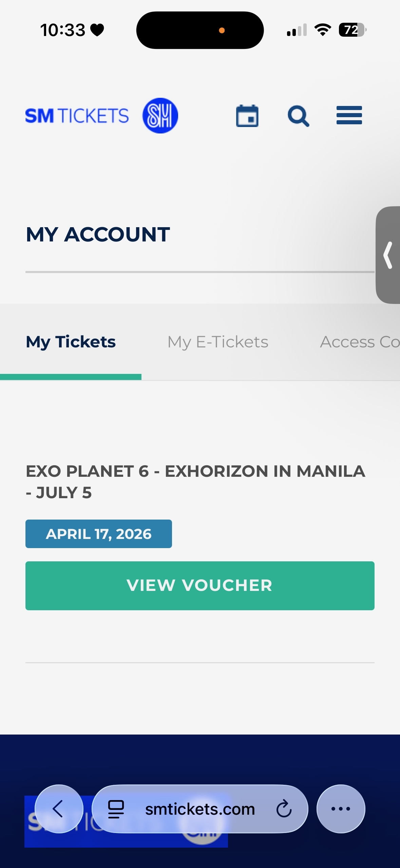
Task: Tap the smtickets.com address field
Action: (200, 809)
